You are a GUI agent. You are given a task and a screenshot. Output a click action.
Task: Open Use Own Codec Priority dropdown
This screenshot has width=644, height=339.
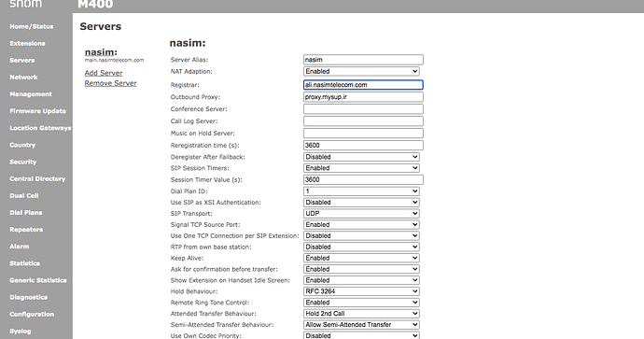point(361,335)
